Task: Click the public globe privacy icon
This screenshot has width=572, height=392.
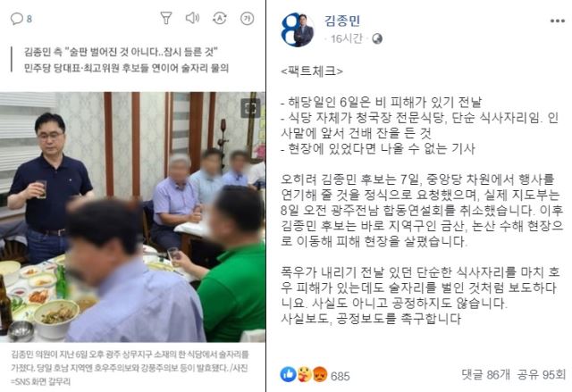Action: pyautogui.click(x=377, y=38)
